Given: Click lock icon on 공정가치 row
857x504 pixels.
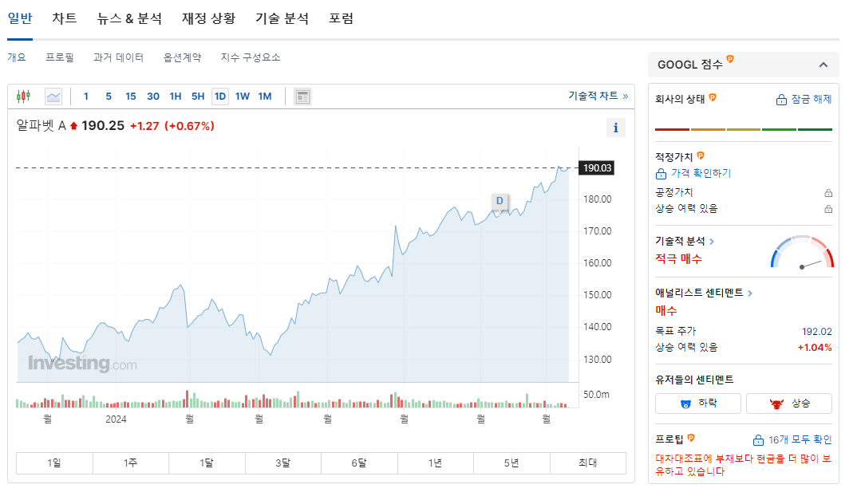Looking at the screenshot, I should (x=828, y=193).
